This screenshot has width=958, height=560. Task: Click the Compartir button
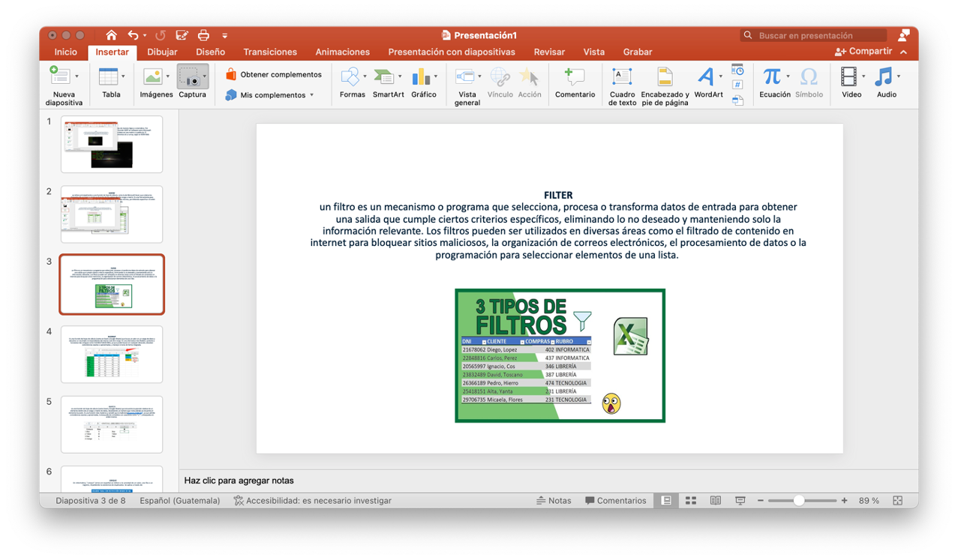click(x=863, y=52)
